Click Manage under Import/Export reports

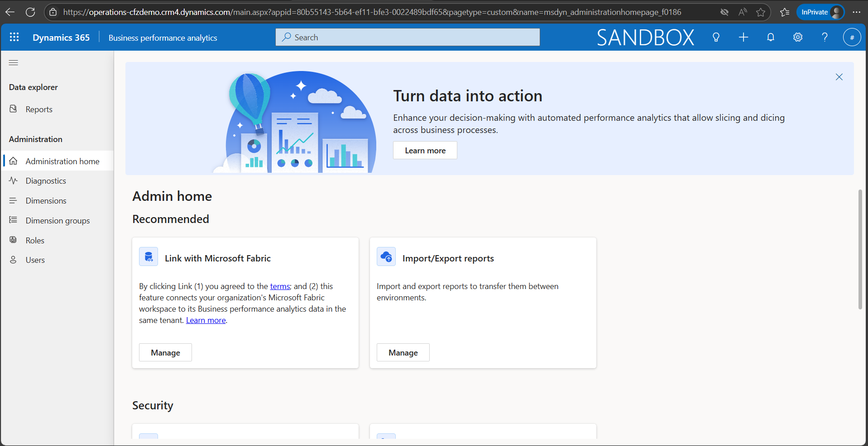pyautogui.click(x=403, y=353)
